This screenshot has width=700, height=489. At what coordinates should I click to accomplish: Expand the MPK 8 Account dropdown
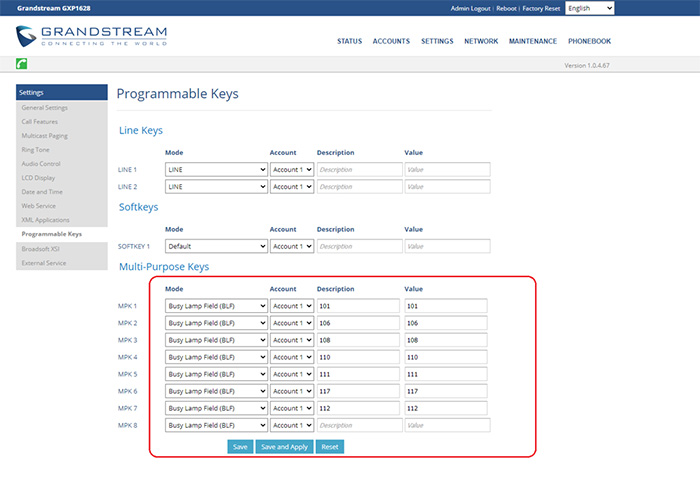coord(292,425)
